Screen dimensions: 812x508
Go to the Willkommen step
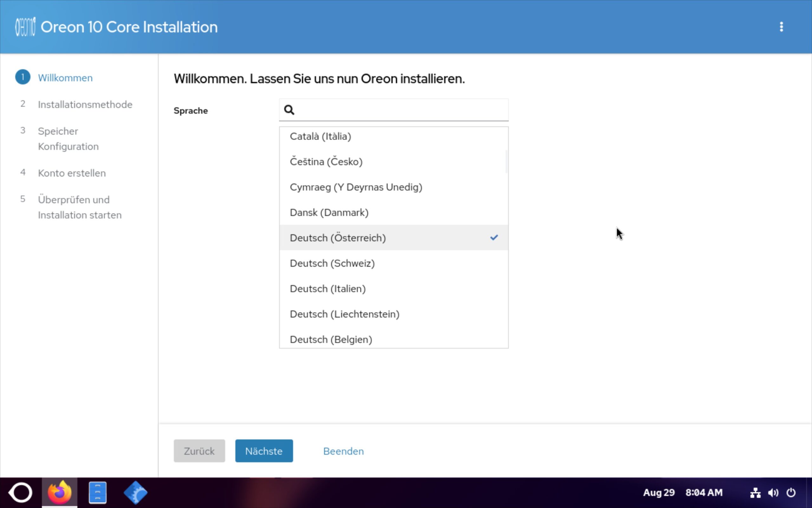click(x=65, y=78)
